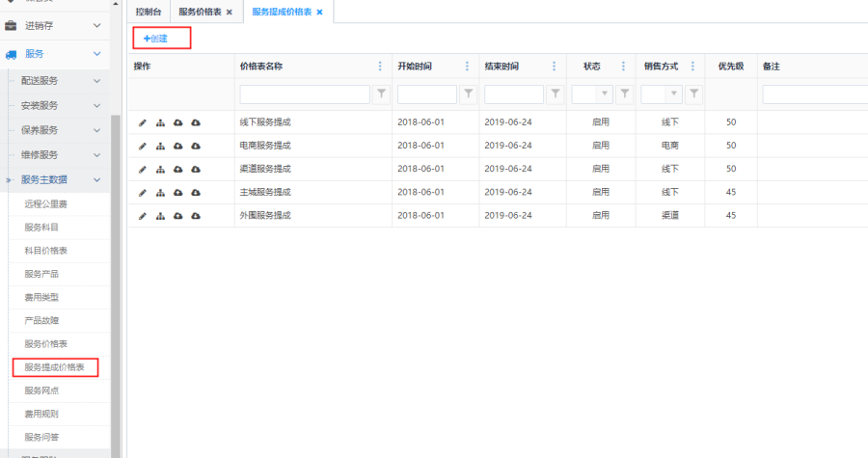Switch to the 服务价格表 tab
Image resolution: width=868 pixels, height=458 pixels.
tap(200, 13)
